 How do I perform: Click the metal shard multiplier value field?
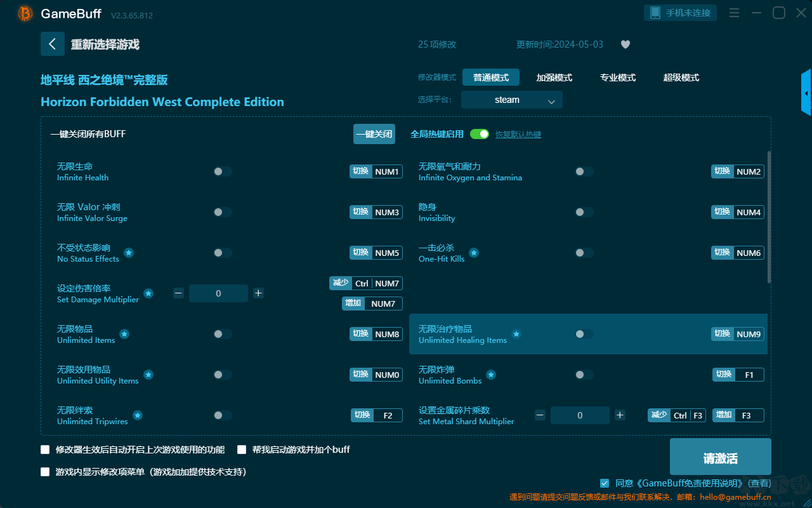tap(580, 415)
